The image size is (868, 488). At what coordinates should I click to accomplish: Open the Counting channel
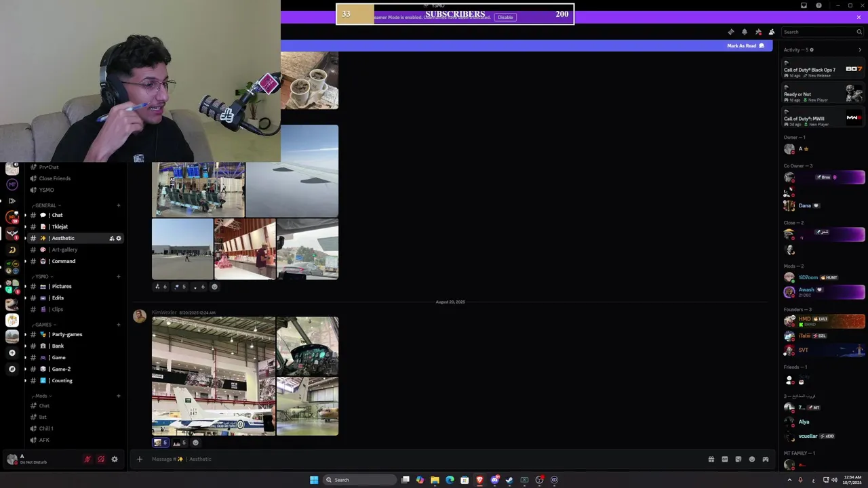click(75, 380)
